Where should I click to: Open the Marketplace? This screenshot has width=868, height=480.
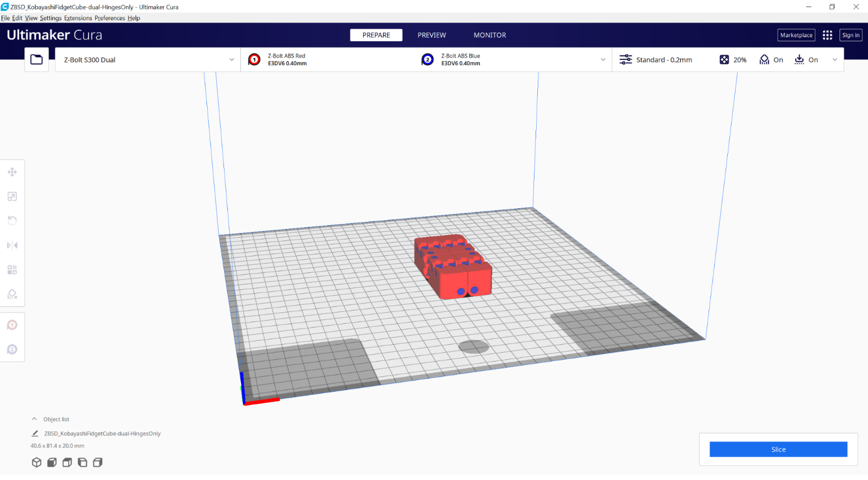[796, 35]
